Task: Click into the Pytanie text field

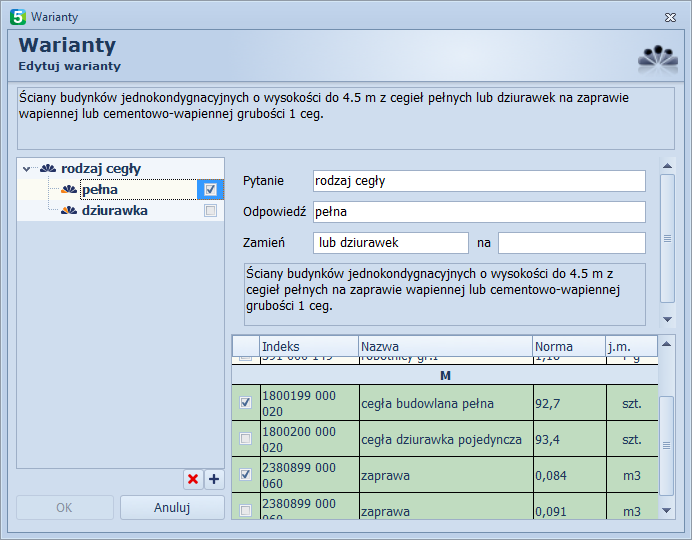Action: pyautogui.click(x=478, y=181)
